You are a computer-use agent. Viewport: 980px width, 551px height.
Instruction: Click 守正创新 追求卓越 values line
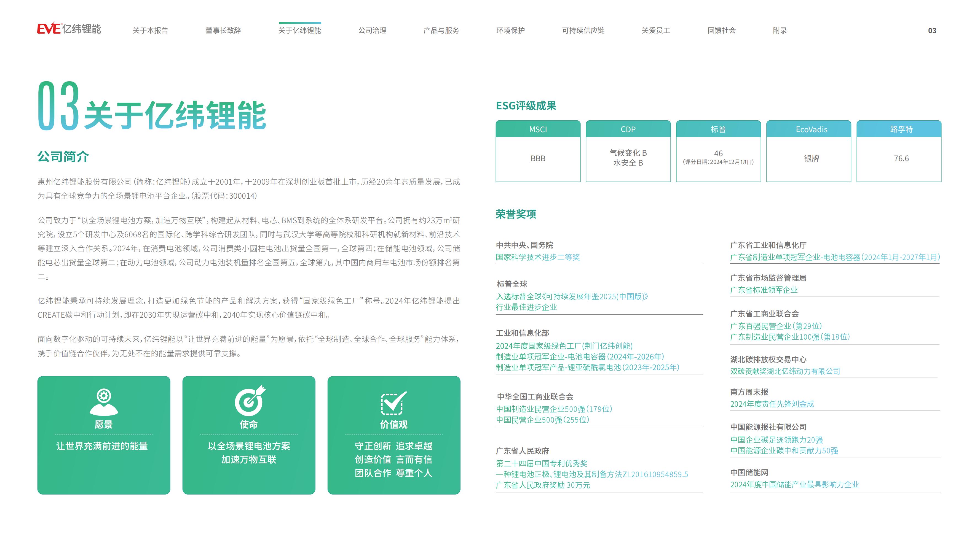pyautogui.click(x=393, y=446)
